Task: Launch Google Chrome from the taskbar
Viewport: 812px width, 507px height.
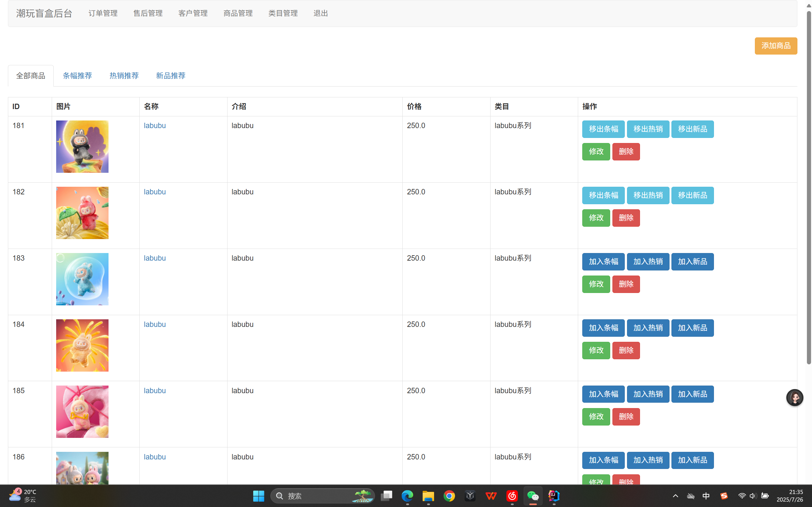Action: [449, 496]
